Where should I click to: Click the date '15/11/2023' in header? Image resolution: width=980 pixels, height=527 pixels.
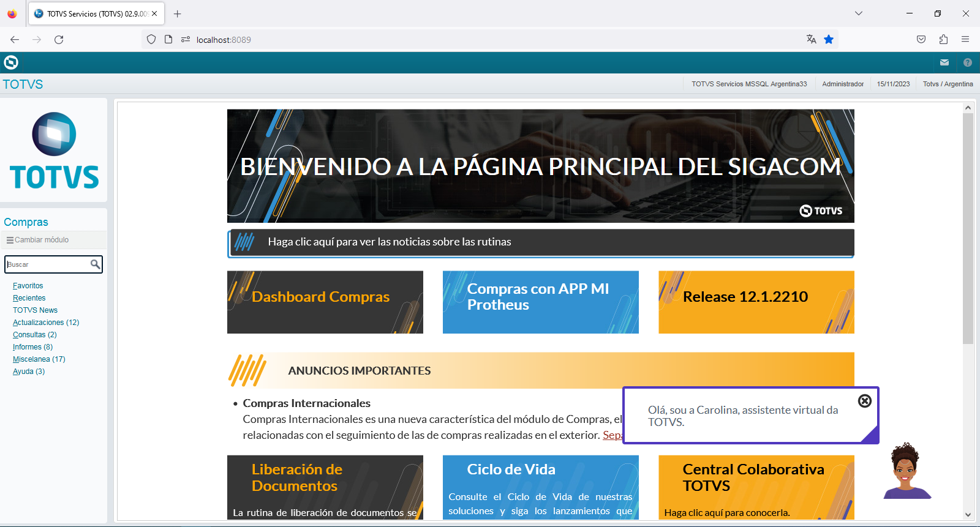point(893,84)
